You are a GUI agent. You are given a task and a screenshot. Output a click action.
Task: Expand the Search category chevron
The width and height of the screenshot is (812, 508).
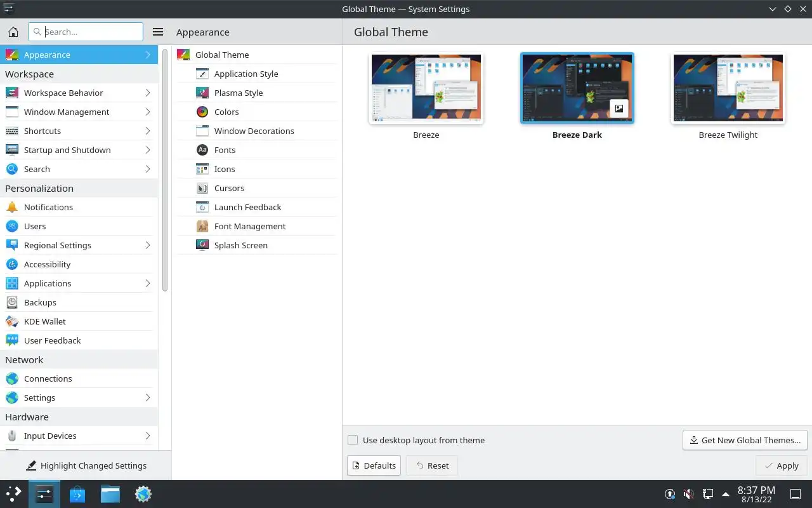tap(148, 169)
